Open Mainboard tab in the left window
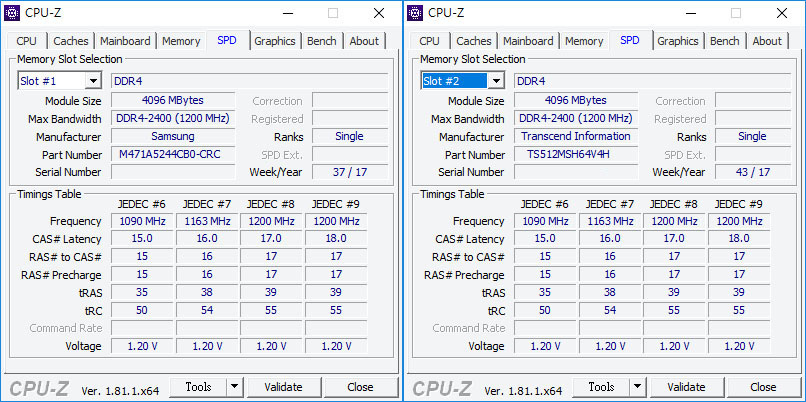806x402 pixels. 125,41
